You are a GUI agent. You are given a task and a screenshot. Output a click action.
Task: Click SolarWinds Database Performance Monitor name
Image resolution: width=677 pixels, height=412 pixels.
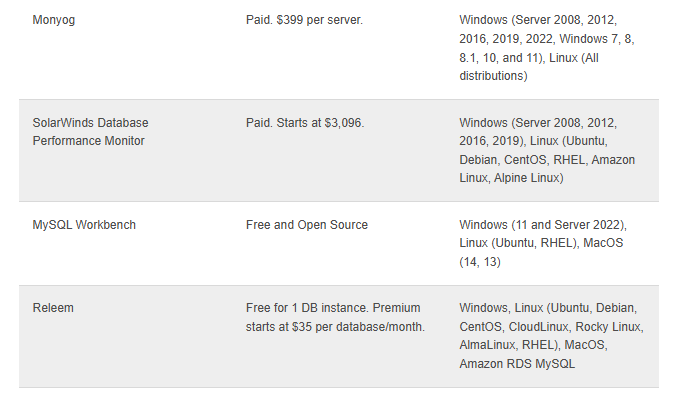[x=90, y=132]
